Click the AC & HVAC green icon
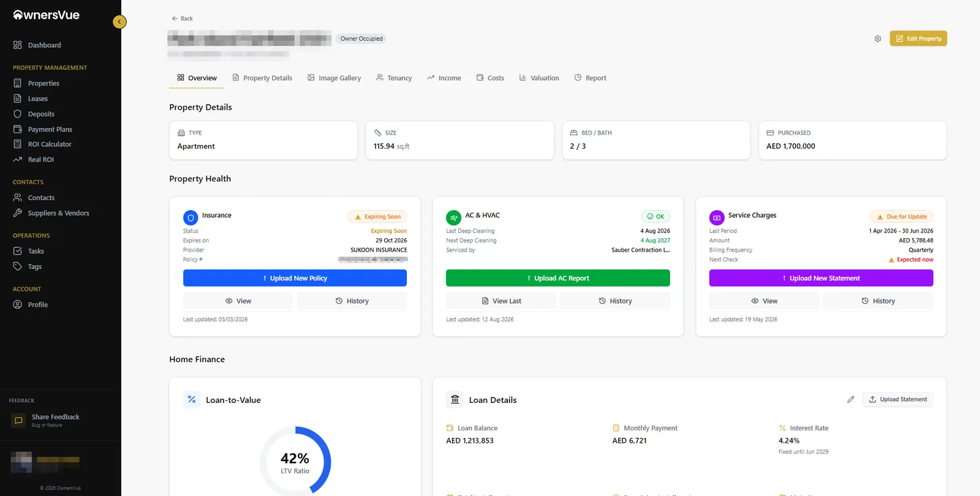980x496 pixels. click(x=454, y=217)
